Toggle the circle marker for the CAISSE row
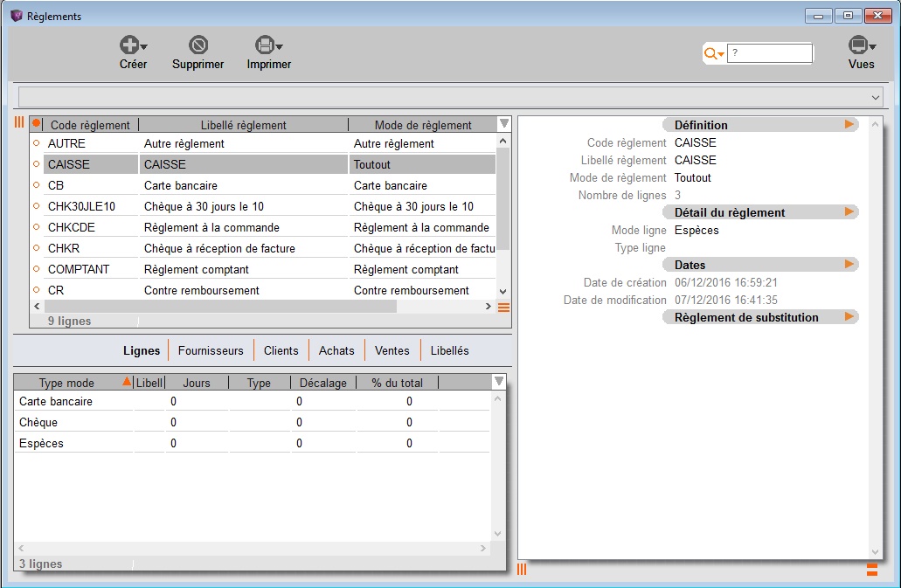 point(37,164)
